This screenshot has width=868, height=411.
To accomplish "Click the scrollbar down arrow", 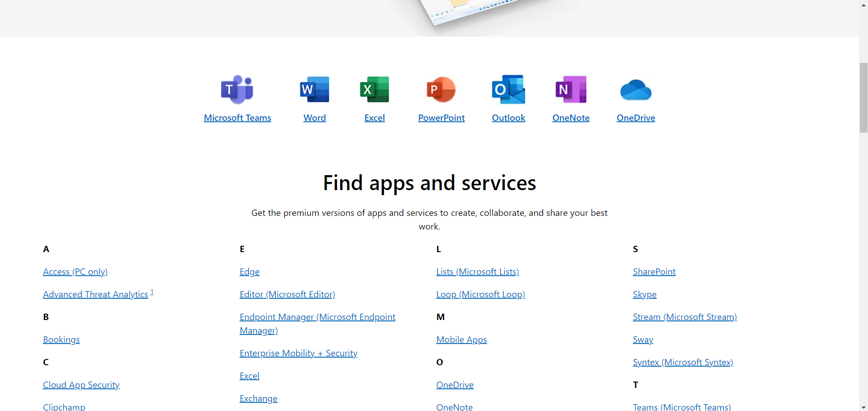I will 863,407.
